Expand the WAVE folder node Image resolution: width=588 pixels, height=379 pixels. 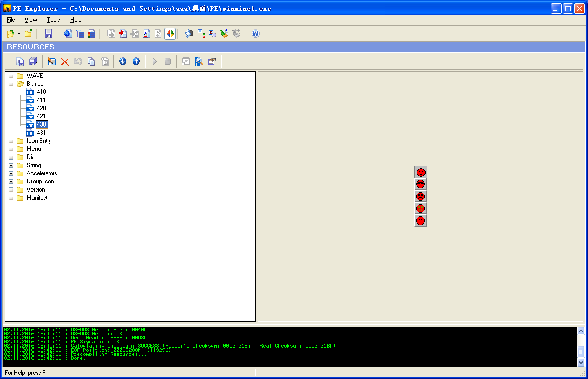point(11,76)
